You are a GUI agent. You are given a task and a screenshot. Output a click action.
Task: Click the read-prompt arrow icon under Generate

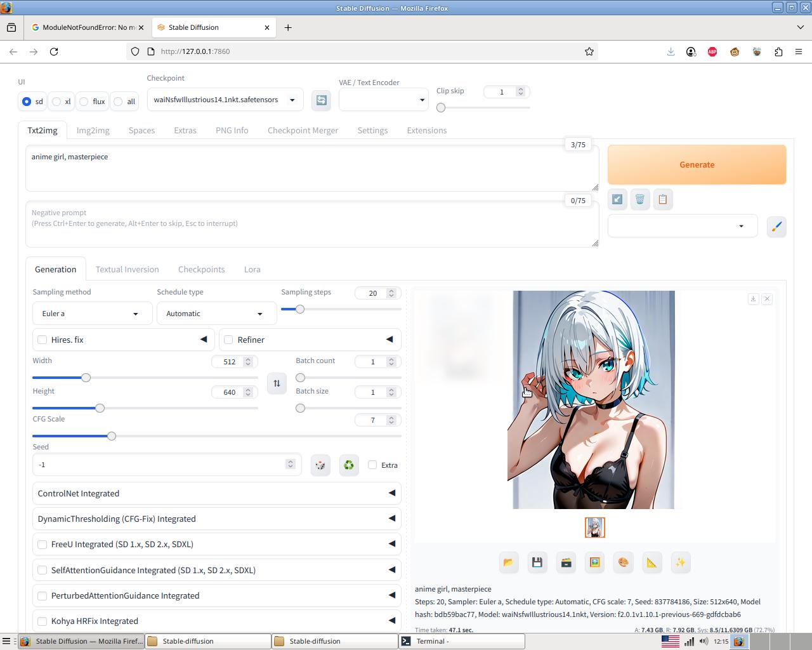click(617, 199)
